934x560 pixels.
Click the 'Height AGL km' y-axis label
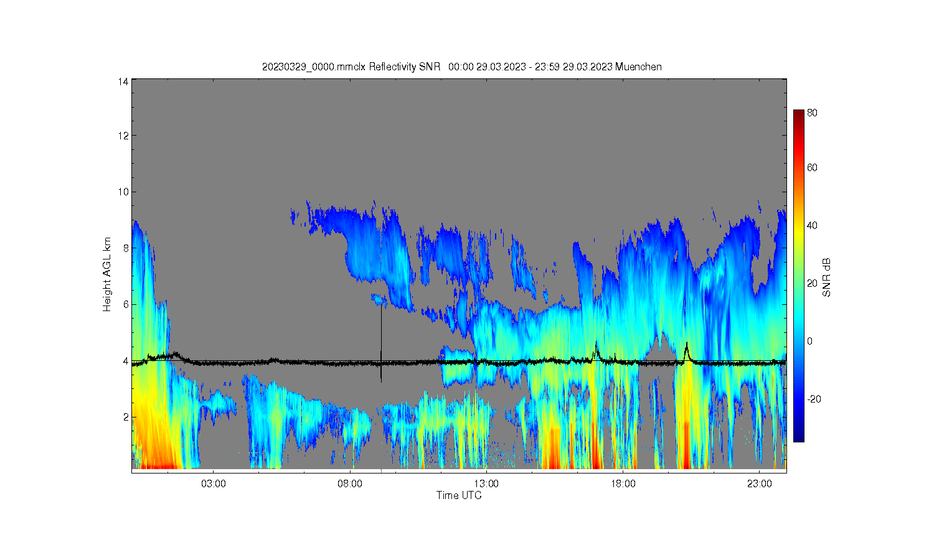pos(107,274)
